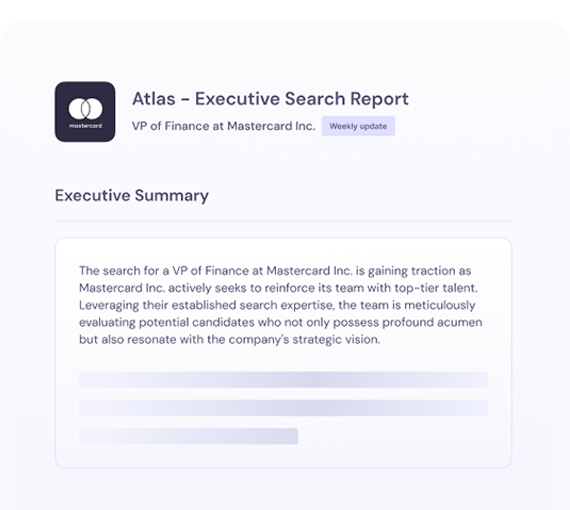Click the Executive Summary heading
Screen dimensions: 570x510
click(132, 196)
